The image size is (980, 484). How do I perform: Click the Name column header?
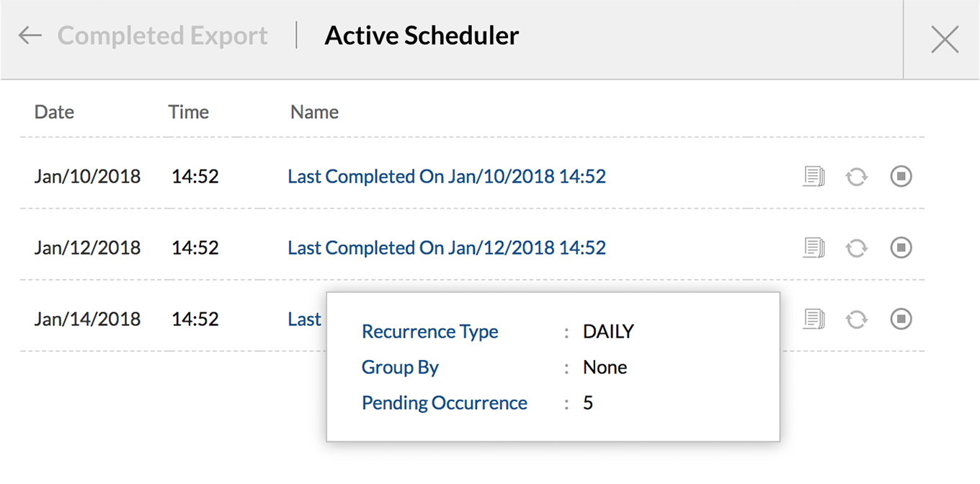pyautogui.click(x=314, y=112)
